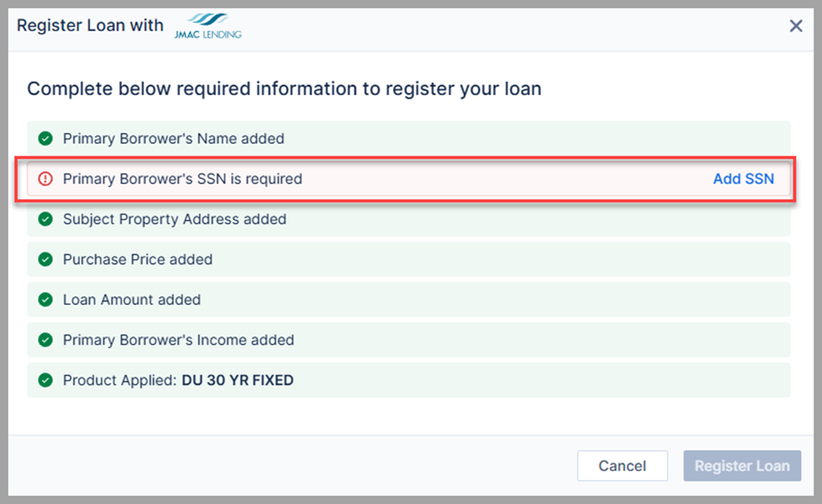Click the Register Loan with dialog title
This screenshot has width=822, height=504.
pyautogui.click(x=90, y=25)
